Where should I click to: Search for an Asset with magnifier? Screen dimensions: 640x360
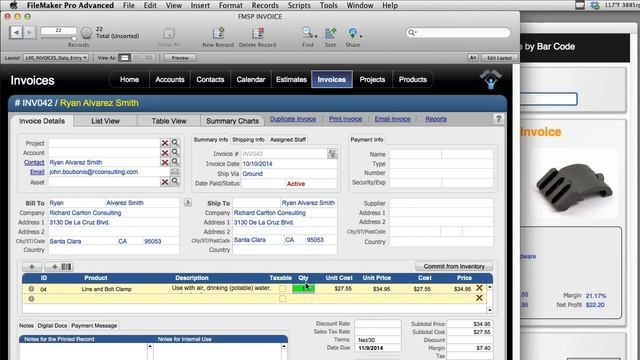coord(175,181)
